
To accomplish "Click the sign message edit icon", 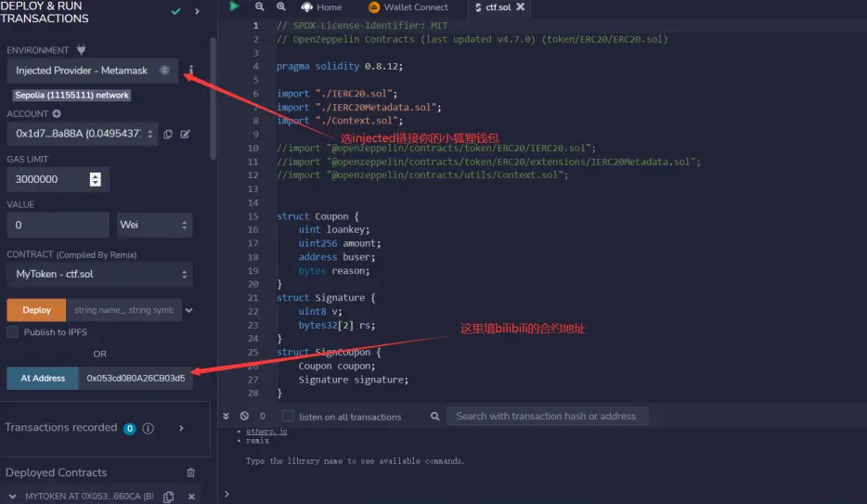I will pos(186,134).
